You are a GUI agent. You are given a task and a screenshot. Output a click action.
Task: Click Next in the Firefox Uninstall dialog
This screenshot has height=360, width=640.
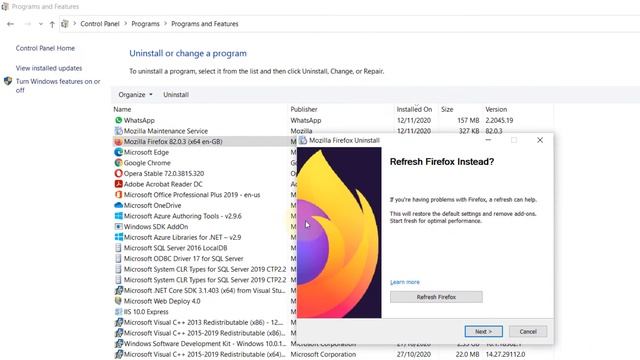tap(484, 331)
